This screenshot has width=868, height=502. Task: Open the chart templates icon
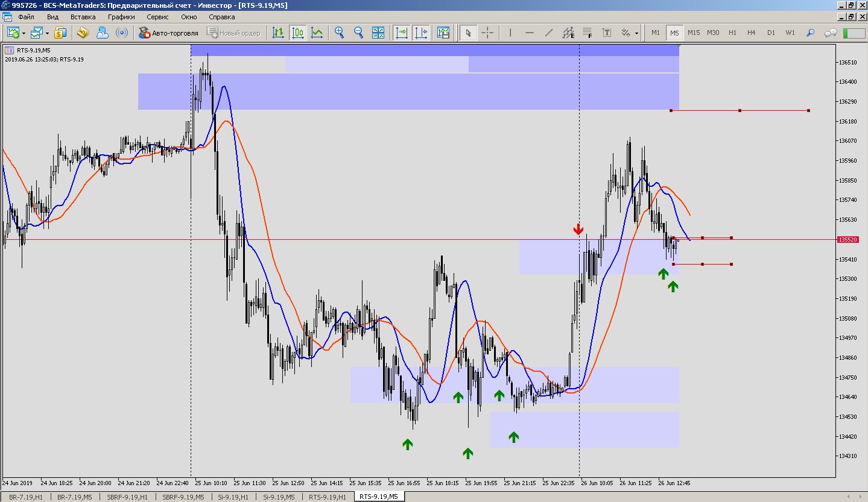pos(443,33)
